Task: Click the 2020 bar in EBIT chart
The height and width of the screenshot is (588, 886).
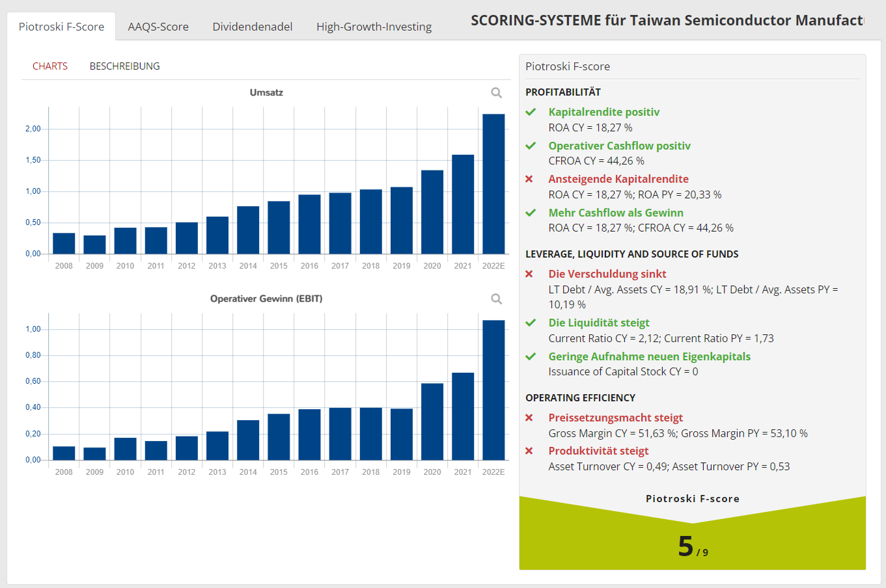Action: (x=432, y=421)
